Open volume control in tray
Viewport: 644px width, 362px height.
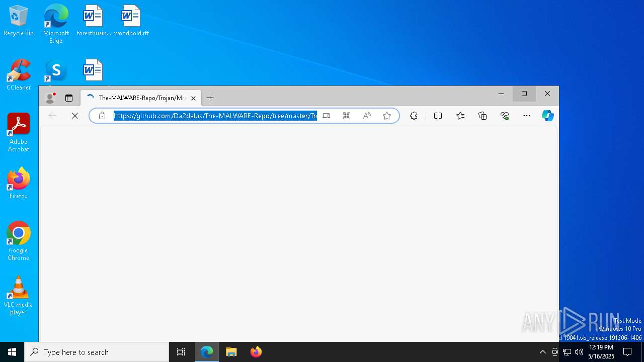pos(579,352)
